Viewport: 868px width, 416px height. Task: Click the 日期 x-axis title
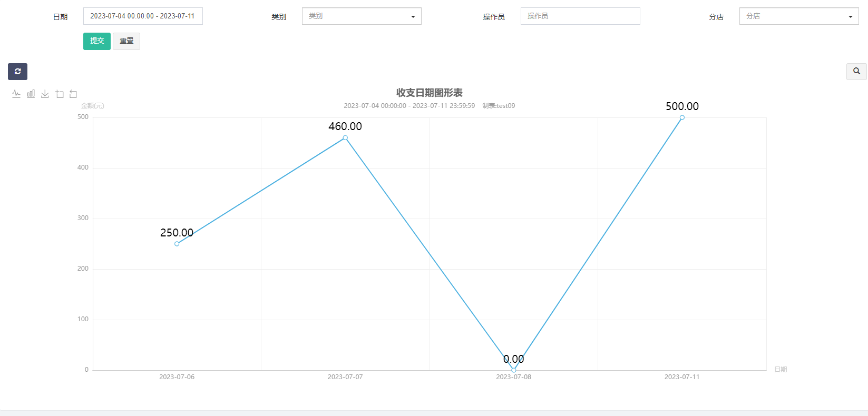781,370
